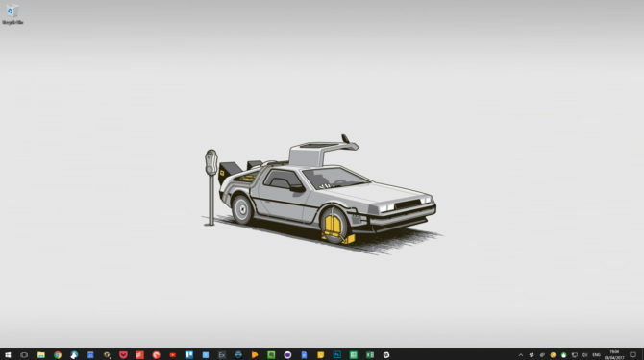Expand the hidden system tray icons
The height and width of the screenshot is (360, 644).
pyautogui.click(x=520, y=355)
